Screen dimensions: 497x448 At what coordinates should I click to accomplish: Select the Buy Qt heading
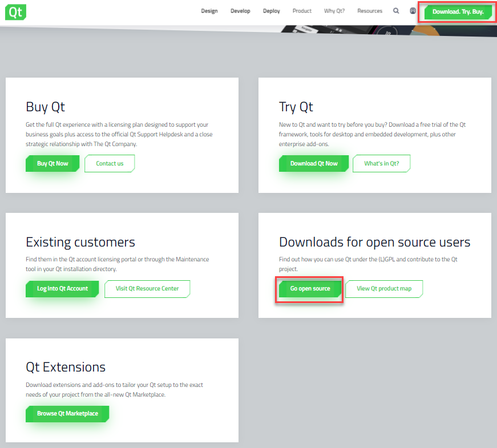pyautogui.click(x=45, y=107)
